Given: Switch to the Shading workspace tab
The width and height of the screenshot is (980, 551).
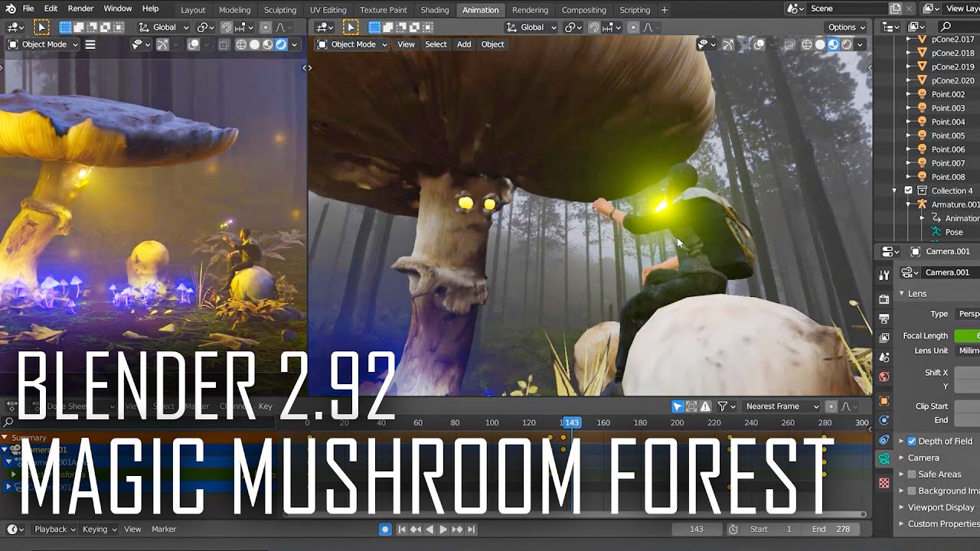Looking at the screenshot, I should pos(435,10).
